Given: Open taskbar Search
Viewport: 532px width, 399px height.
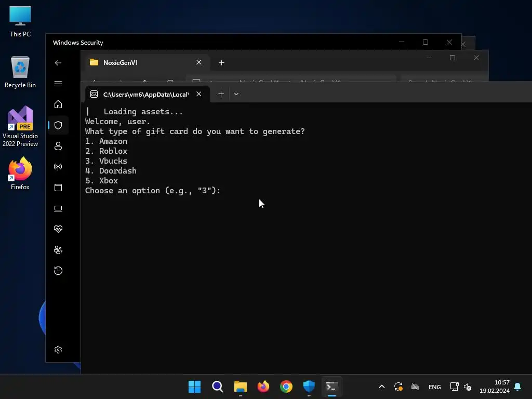Looking at the screenshot, I should pos(218,387).
